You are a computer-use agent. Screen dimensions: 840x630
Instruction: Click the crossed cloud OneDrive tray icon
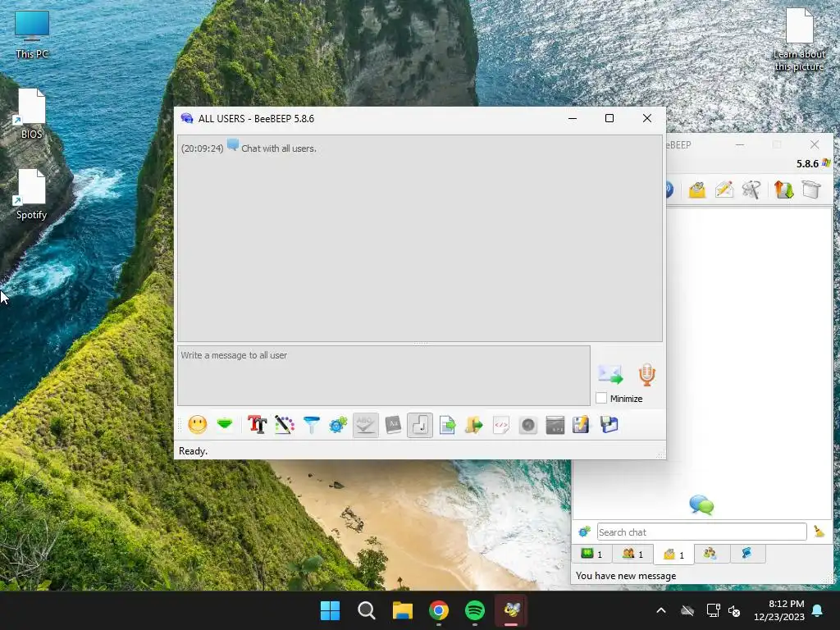[687, 610]
